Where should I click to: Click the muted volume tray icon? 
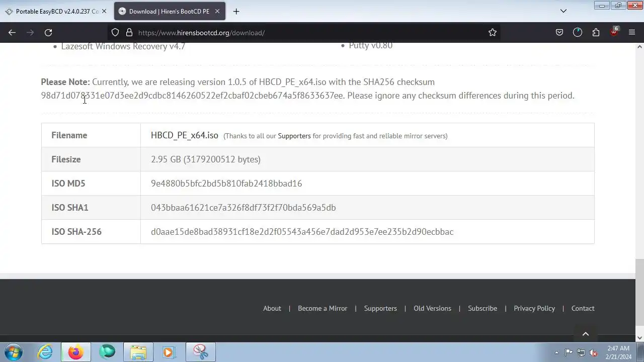pyautogui.click(x=594, y=352)
